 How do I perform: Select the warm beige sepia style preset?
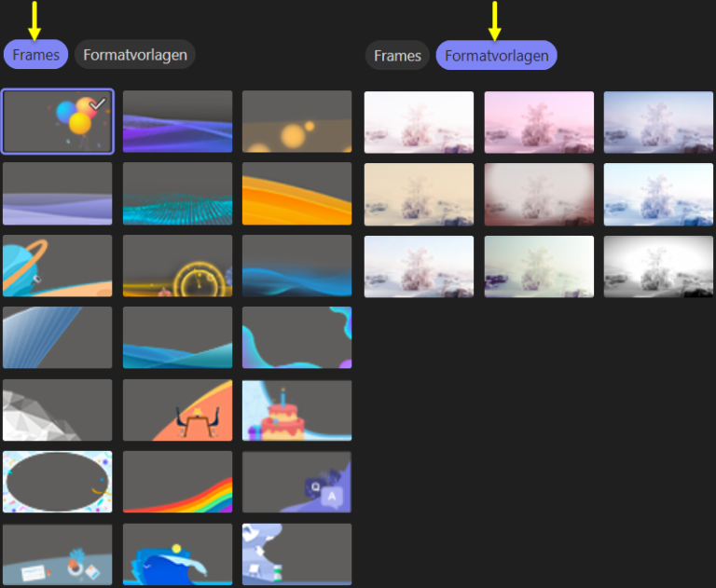coord(419,194)
